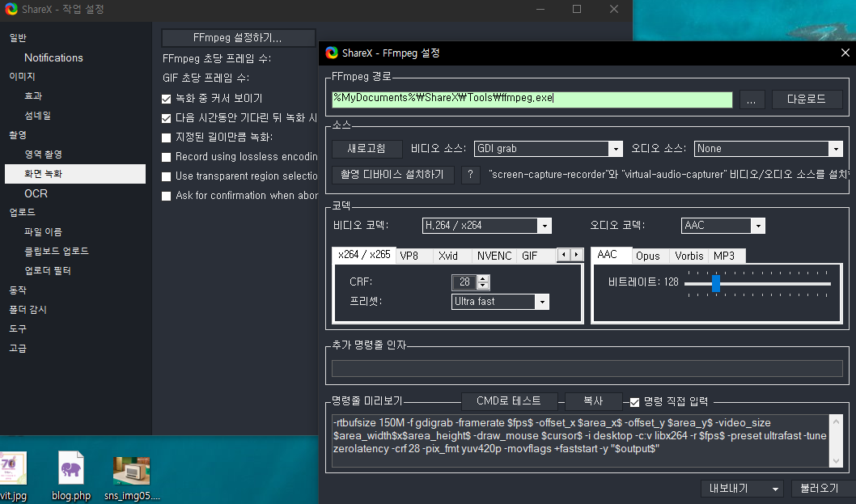
Task: Select OCR in settings sidebar
Action: click(x=36, y=193)
